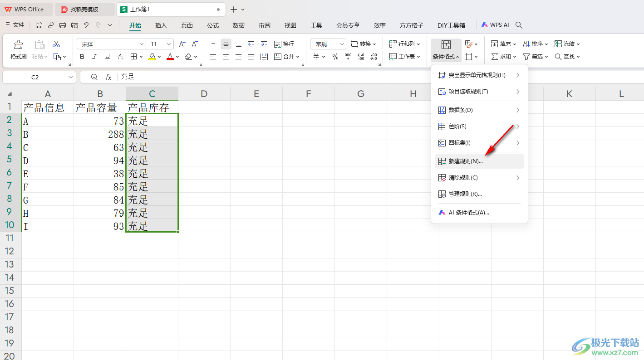This screenshot has width=644, height=360.
Task: Select New Rule (新建规则) from the menu
Action: [x=479, y=161]
